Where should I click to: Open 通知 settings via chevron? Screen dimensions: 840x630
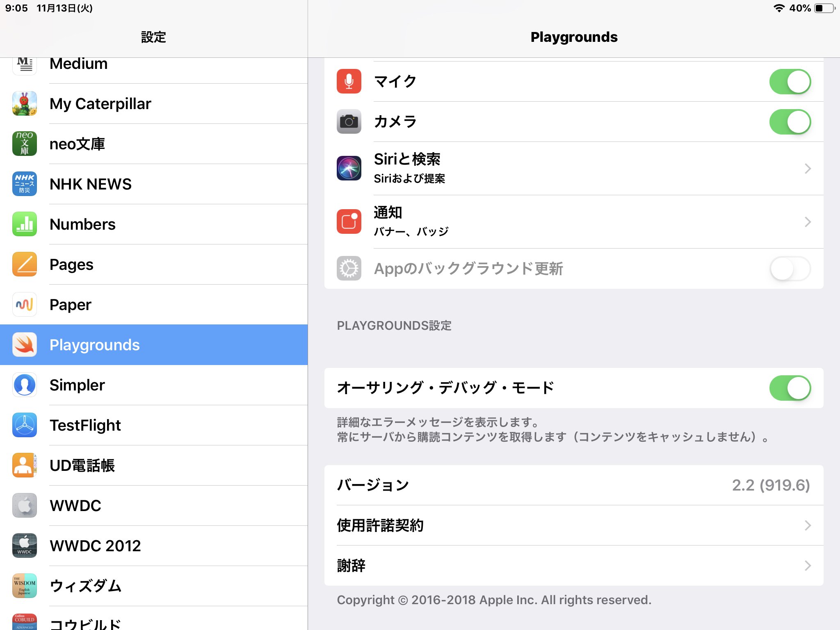coord(807,222)
